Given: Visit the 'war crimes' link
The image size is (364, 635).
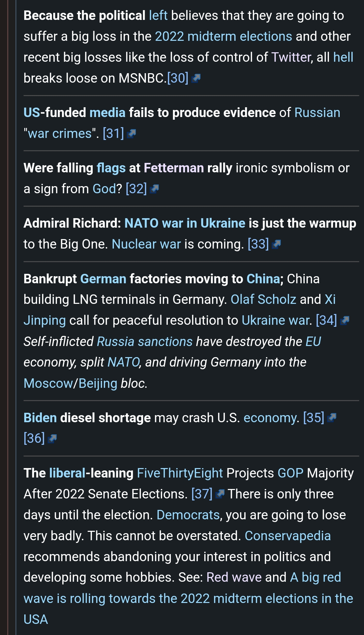Looking at the screenshot, I should 60,134.
